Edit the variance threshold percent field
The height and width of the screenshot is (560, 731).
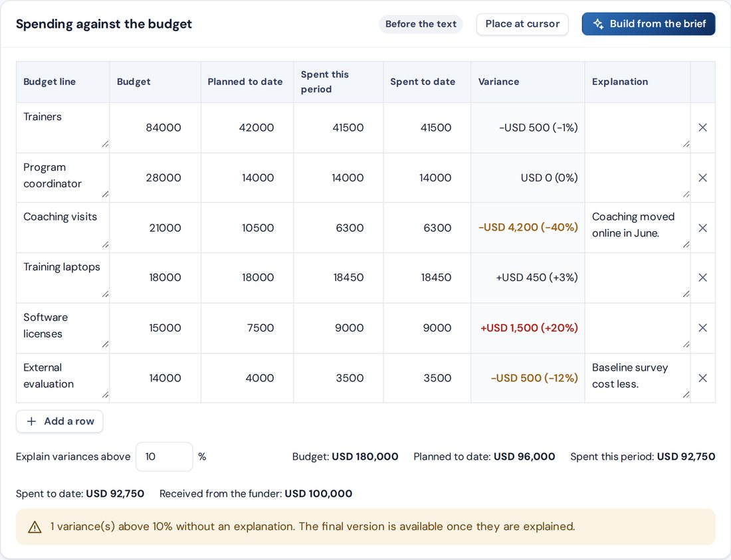coord(164,456)
